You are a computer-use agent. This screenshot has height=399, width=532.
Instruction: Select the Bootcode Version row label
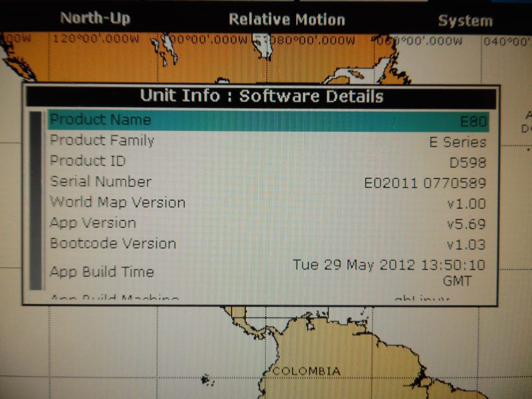click(113, 244)
